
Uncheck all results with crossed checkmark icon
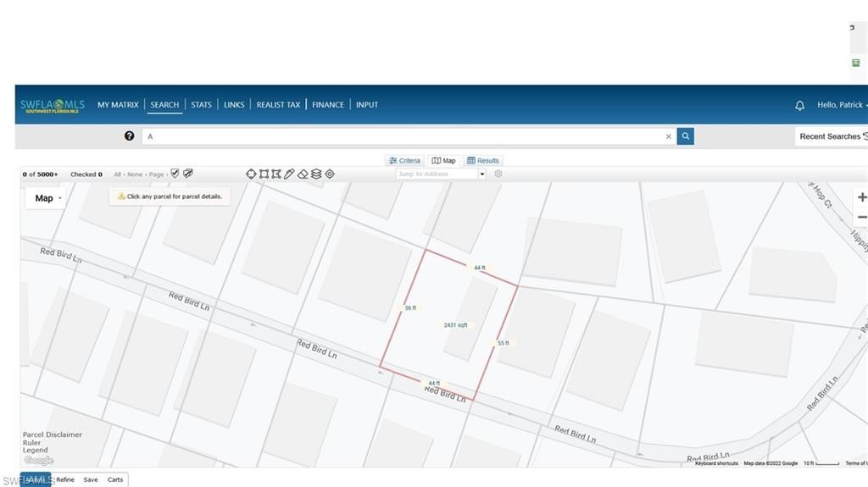tap(188, 174)
